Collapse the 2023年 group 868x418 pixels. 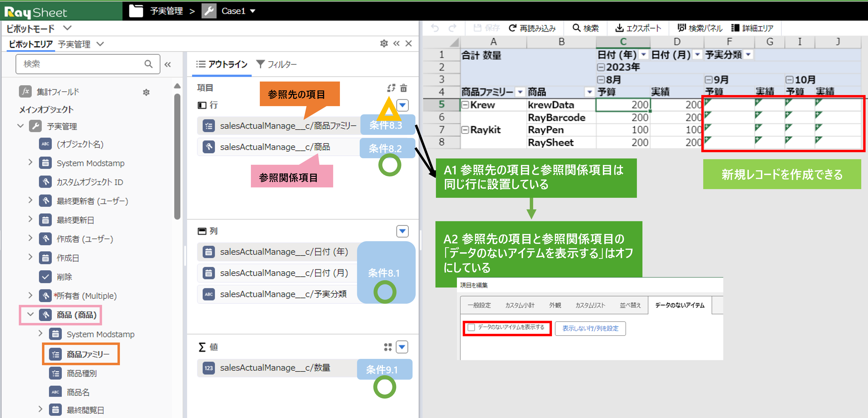601,67
